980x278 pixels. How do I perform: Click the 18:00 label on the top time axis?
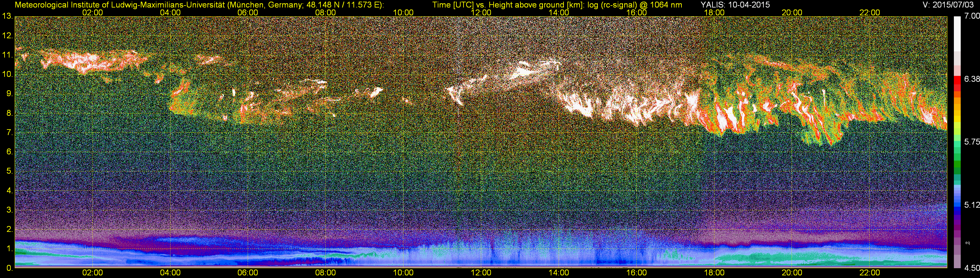click(x=714, y=12)
